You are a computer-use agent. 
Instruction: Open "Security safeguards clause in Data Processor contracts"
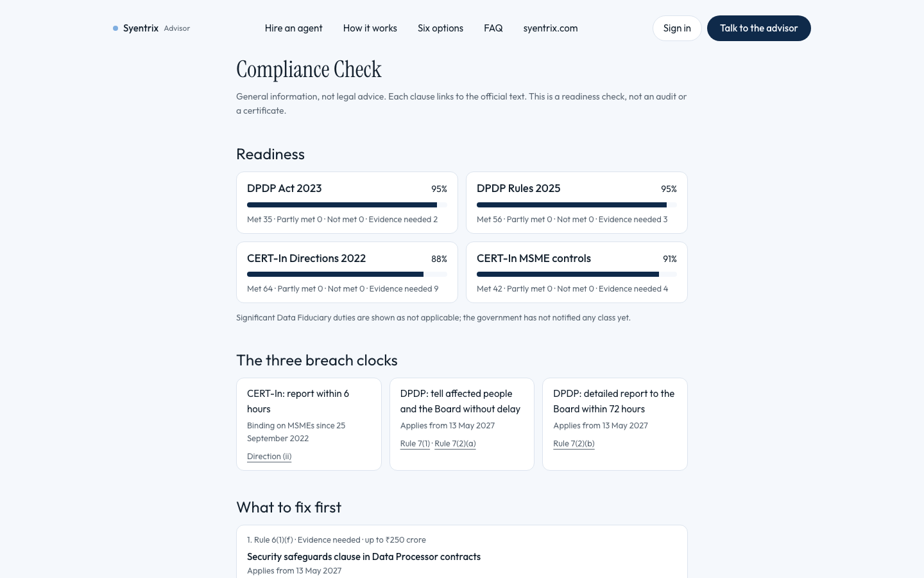(x=364, y=557)
